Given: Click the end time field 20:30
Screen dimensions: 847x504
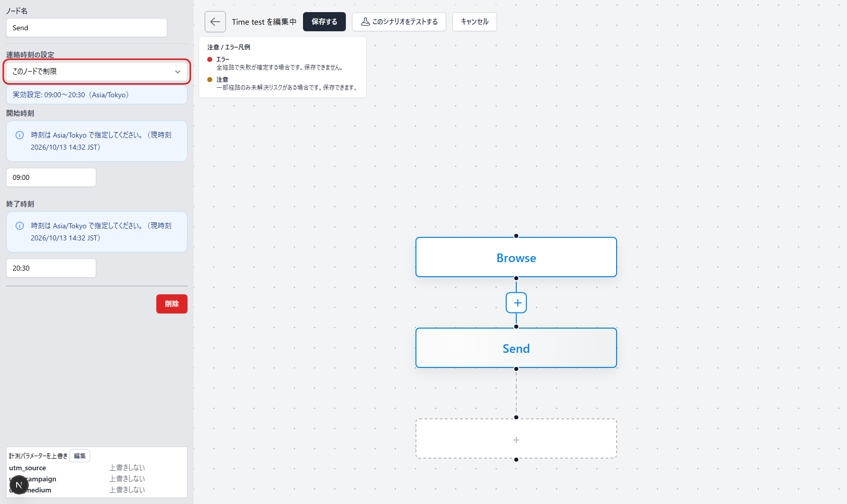Looking at the screenshot, I should click(51, 268).
